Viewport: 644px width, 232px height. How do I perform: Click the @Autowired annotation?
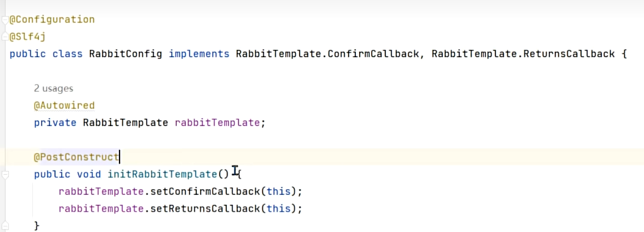click(x=64, y=106)
